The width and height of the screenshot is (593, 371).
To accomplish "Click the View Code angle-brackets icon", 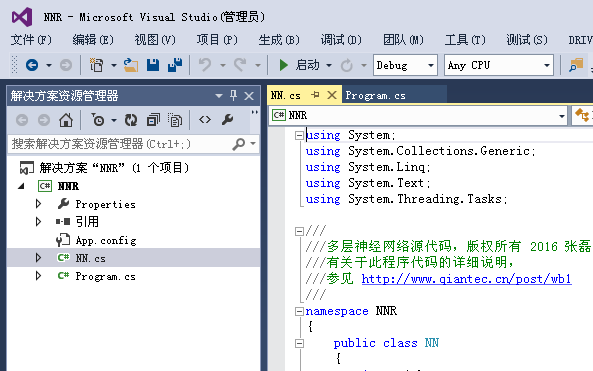I will (x=205, y=120).
